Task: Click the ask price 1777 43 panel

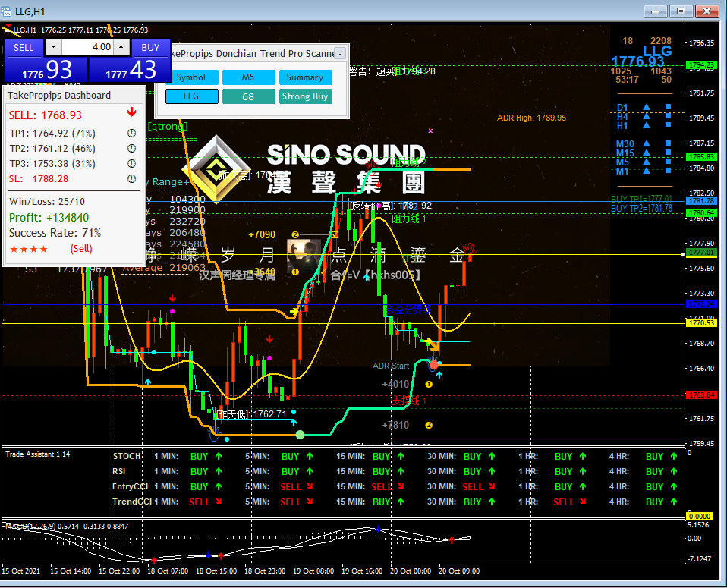Action: tap(129, 70)
